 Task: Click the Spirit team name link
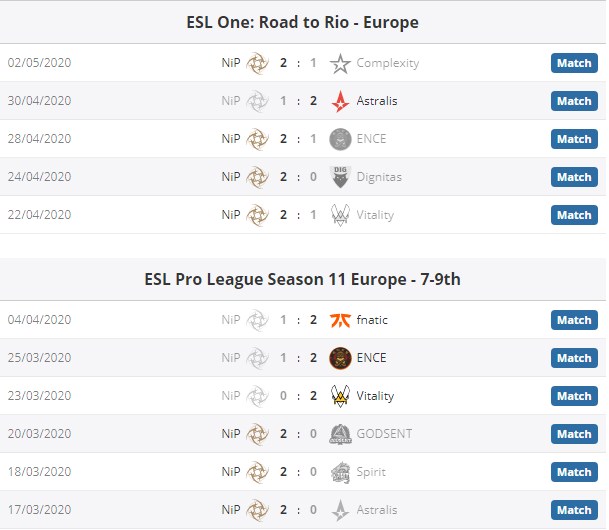pos(371,472)
